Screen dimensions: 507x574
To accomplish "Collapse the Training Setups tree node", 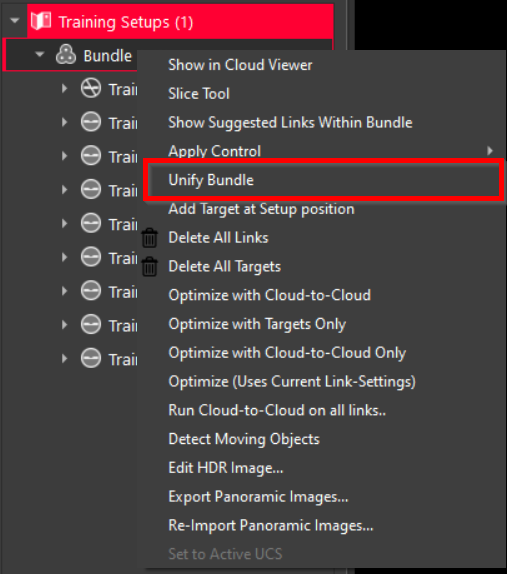I will (15, 20).
